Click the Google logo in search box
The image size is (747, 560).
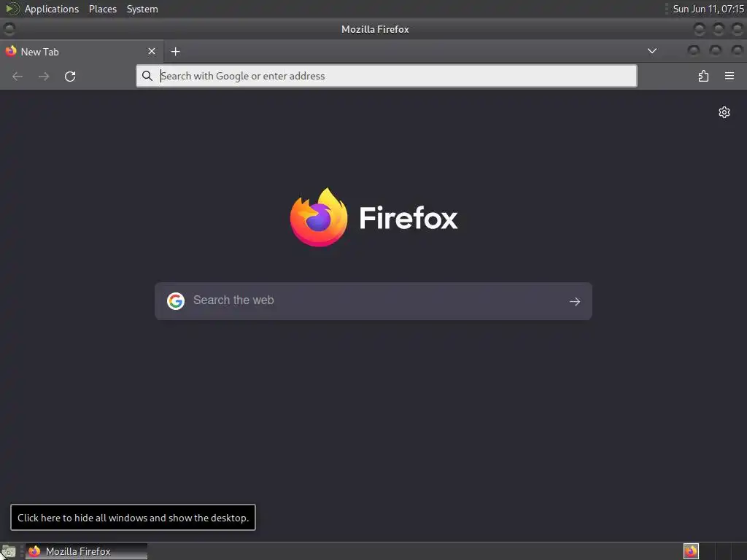click(x=176, y=301)
